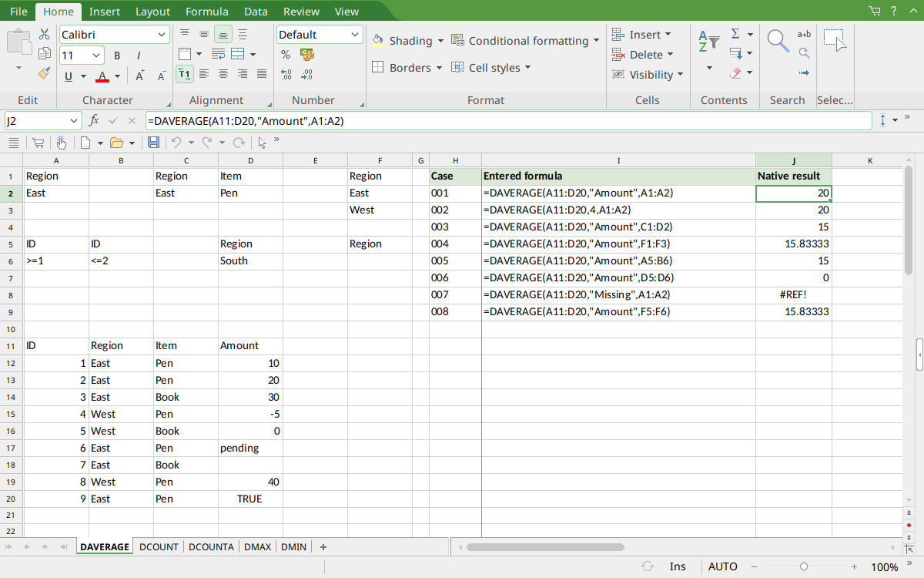The width and height of the screenshot is (924, 578).
Task: Click the hamburger menu icon in quick toolbar
Action: click(13, 143)
